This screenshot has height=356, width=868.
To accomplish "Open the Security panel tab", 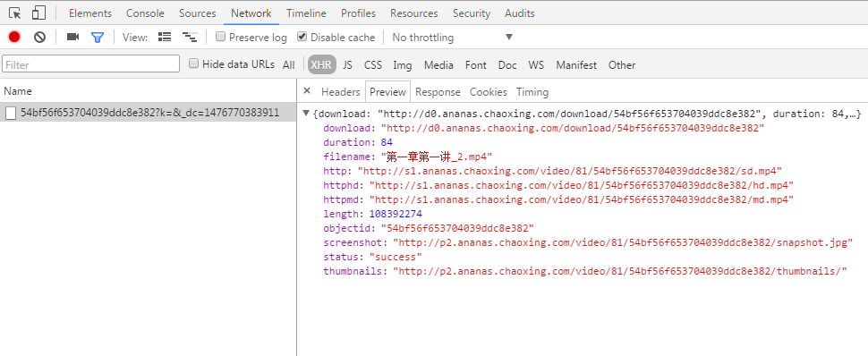I will point(472,13).
